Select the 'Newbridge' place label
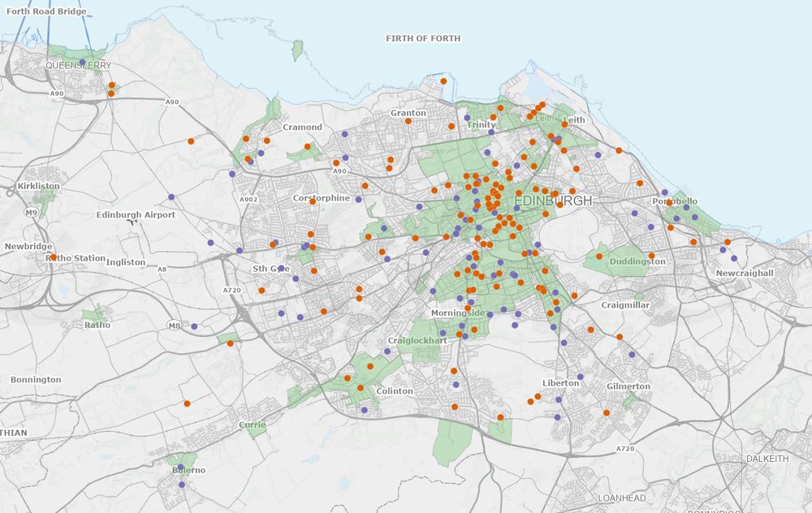 point(28,247)
